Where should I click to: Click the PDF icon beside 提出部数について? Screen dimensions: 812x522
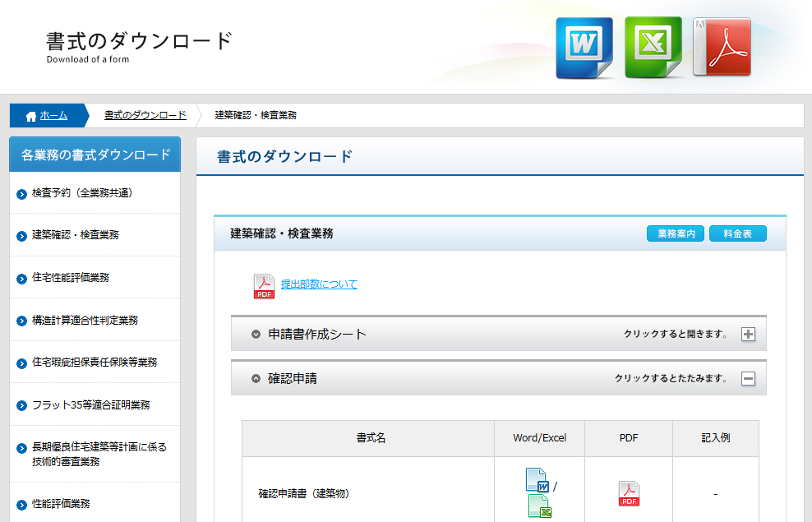[x=264, y=286]
